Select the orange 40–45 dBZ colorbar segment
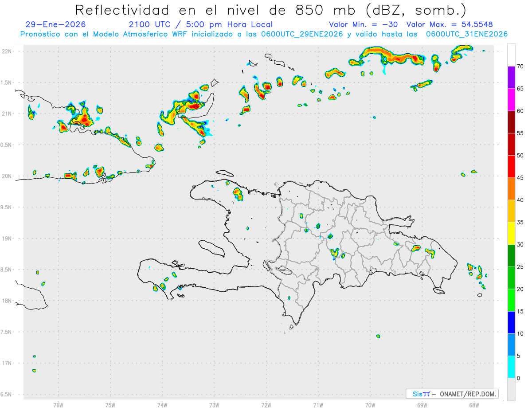Image resolution: width=532 pixels, height=411 pixels. [x=511, y=189]
